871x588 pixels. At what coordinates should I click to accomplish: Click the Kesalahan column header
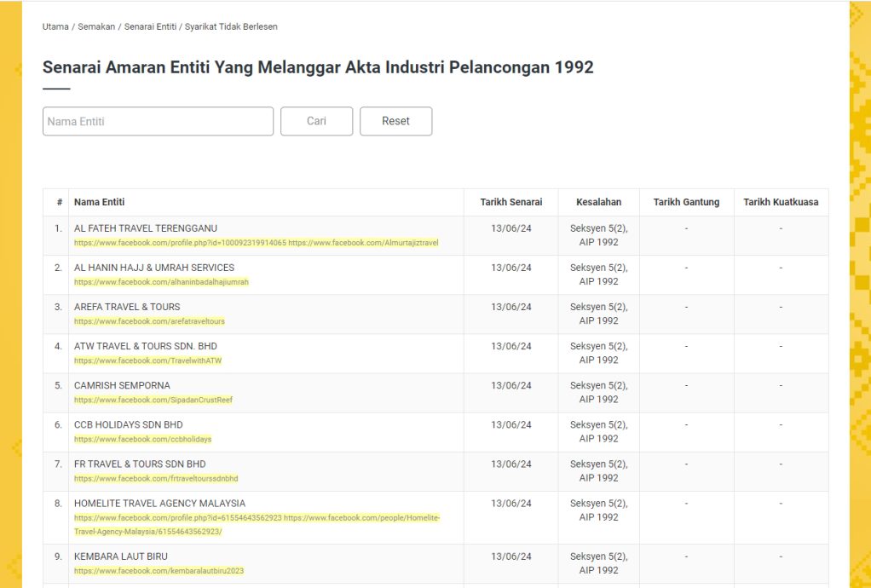pyautogui.click(x=599, y=202)
